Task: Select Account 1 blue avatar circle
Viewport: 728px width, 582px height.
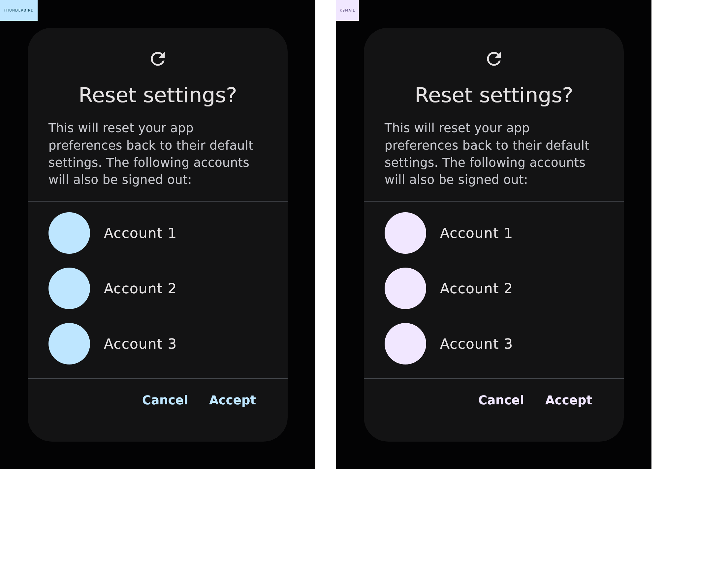Action: click(69, 233)
